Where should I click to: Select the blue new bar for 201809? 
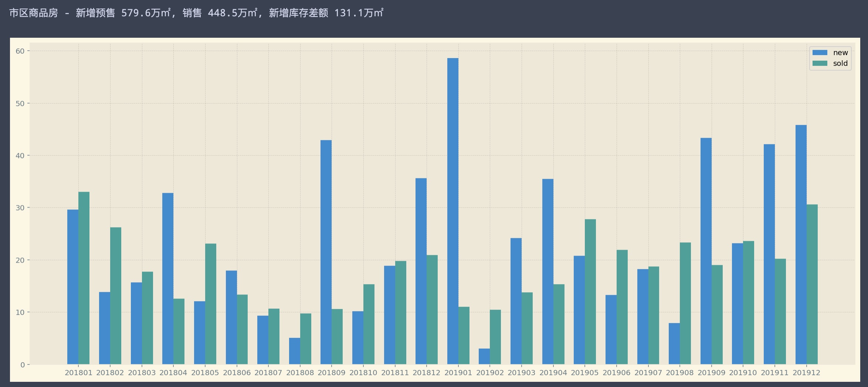(326, 252)
